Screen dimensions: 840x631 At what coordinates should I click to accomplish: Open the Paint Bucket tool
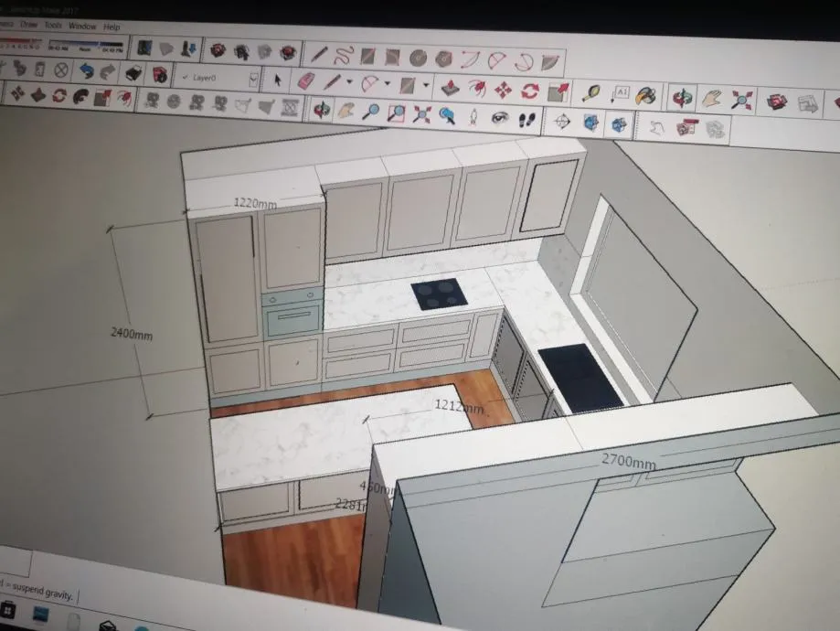(645, 95)
